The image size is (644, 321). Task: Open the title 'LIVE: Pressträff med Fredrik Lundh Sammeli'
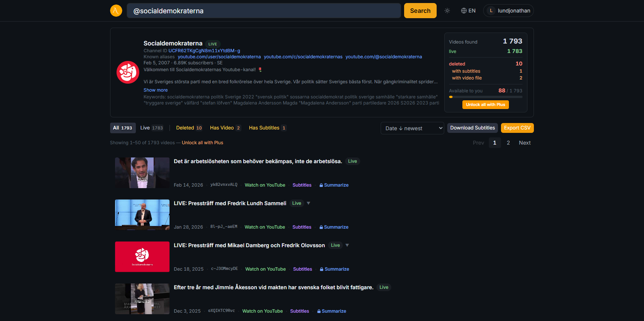(230, 203)
